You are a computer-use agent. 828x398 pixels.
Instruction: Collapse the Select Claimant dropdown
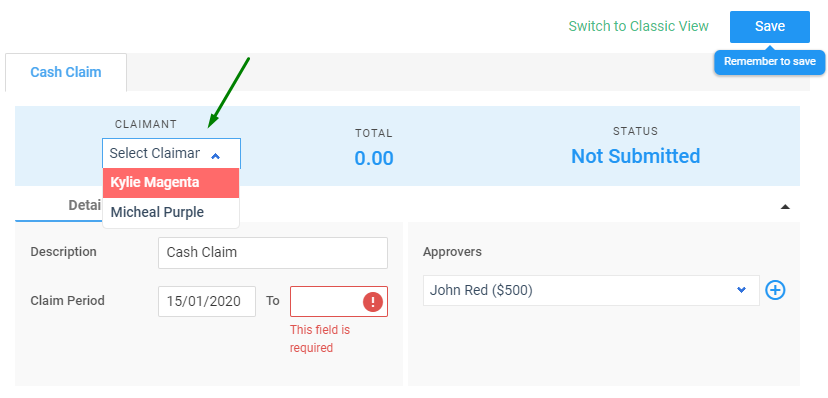172,154
